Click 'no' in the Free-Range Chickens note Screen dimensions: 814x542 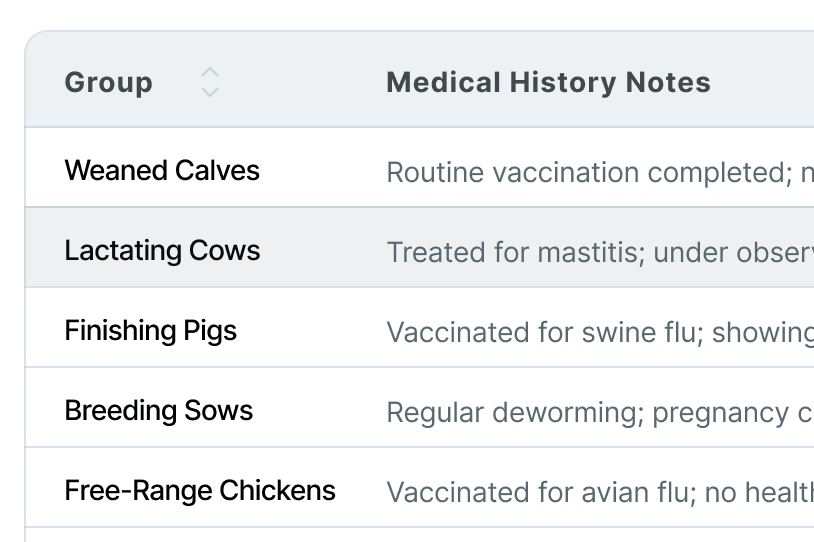tap(721, 493)
